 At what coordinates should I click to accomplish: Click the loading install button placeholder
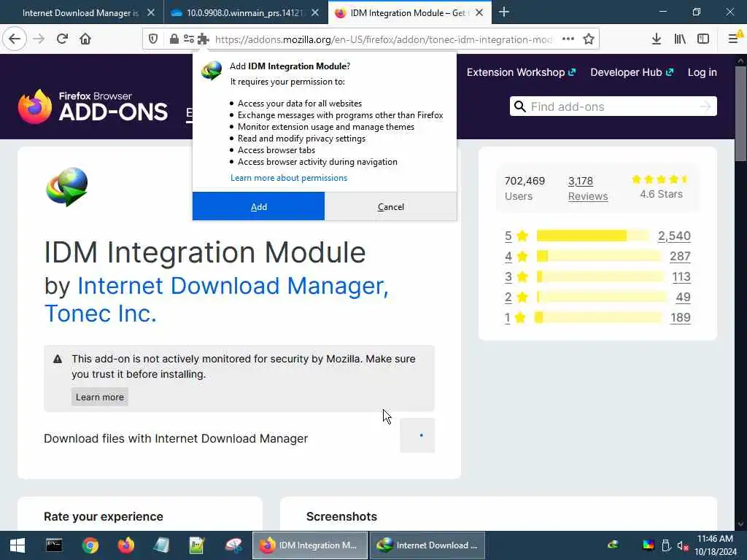tap(417, 435)
